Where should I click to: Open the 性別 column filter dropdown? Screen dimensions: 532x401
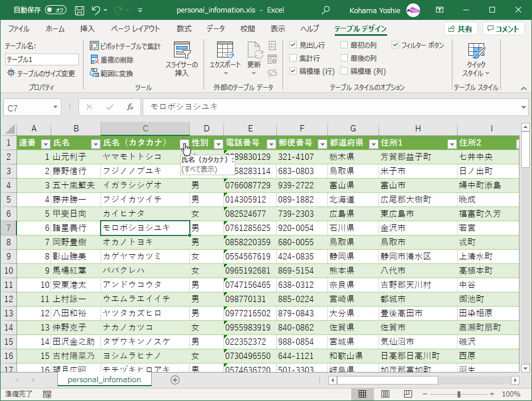pos(218,144)
